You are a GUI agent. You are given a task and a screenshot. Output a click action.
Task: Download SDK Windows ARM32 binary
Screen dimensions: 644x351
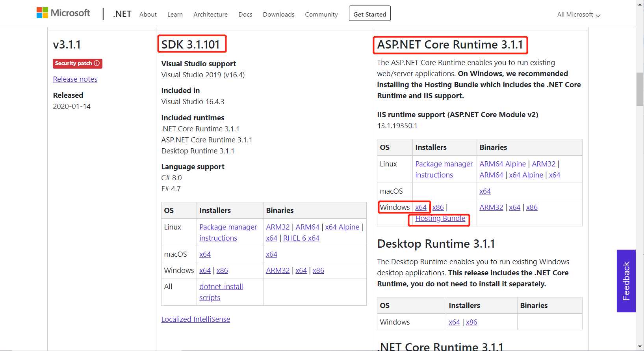click(x=278, y=270)
